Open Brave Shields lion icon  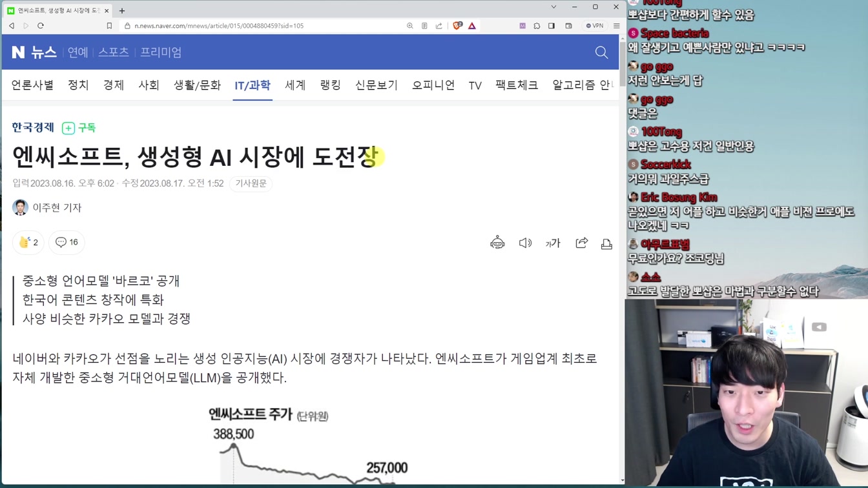click(457, 26)
